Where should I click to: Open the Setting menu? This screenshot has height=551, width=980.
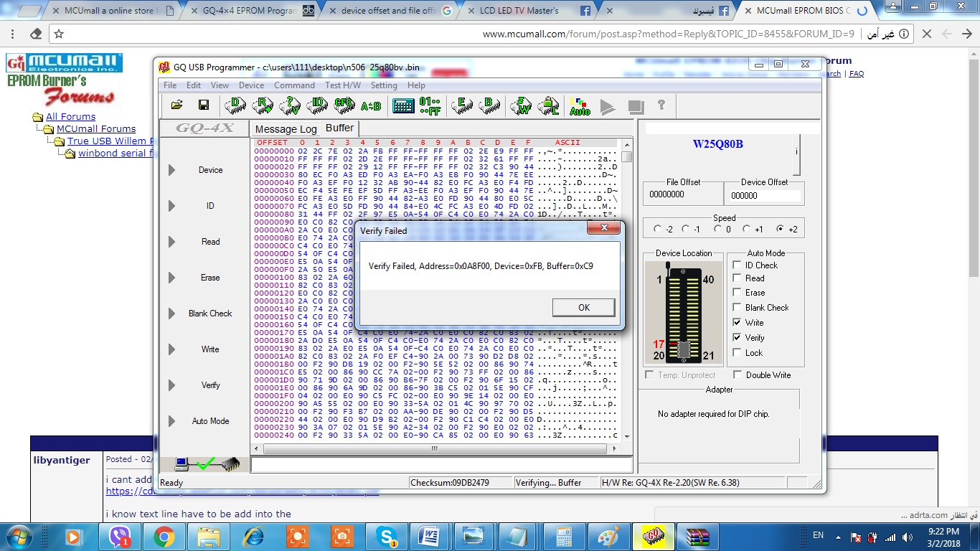coord(384,85)
